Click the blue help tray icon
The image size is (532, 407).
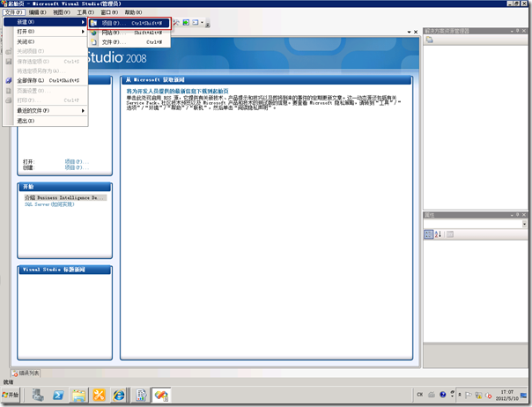[x=442, y=395]
